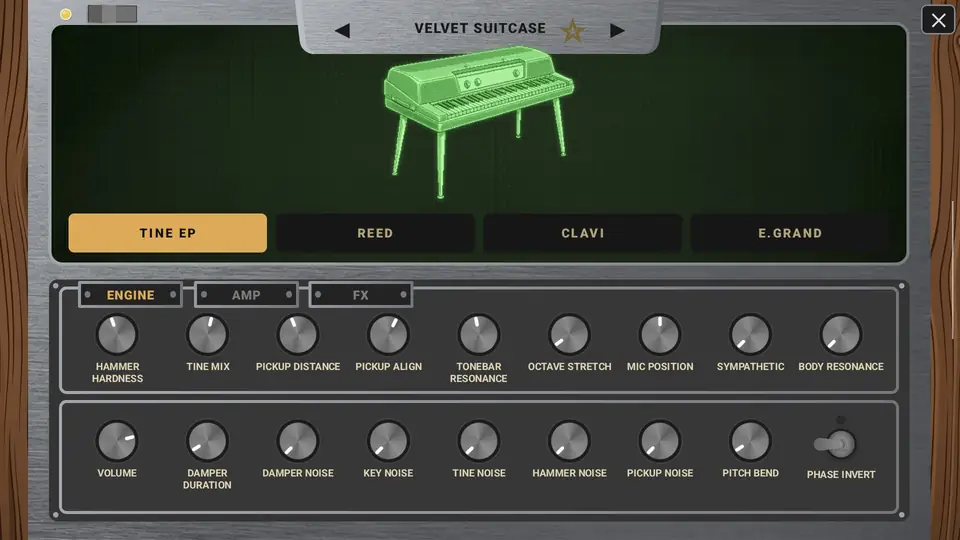Favorite the Velvet Suitcase preset with star
The width and height of the screenshot is (960, 540).
pos(573,30)
